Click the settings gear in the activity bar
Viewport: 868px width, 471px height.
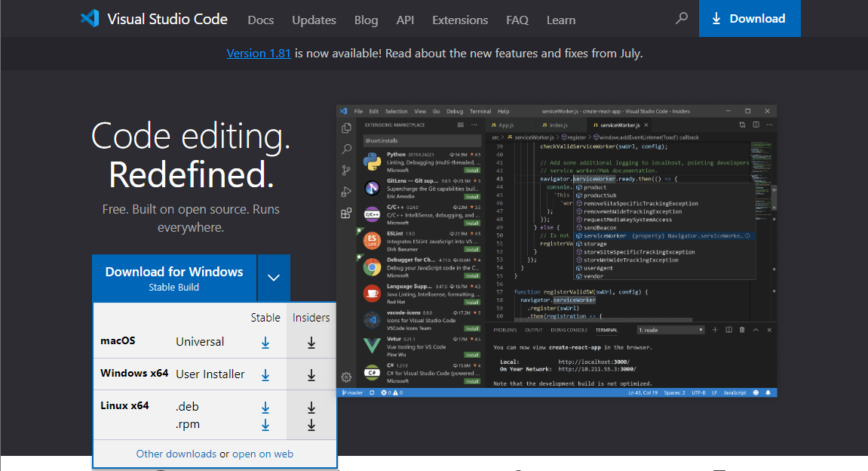(346, 377)
